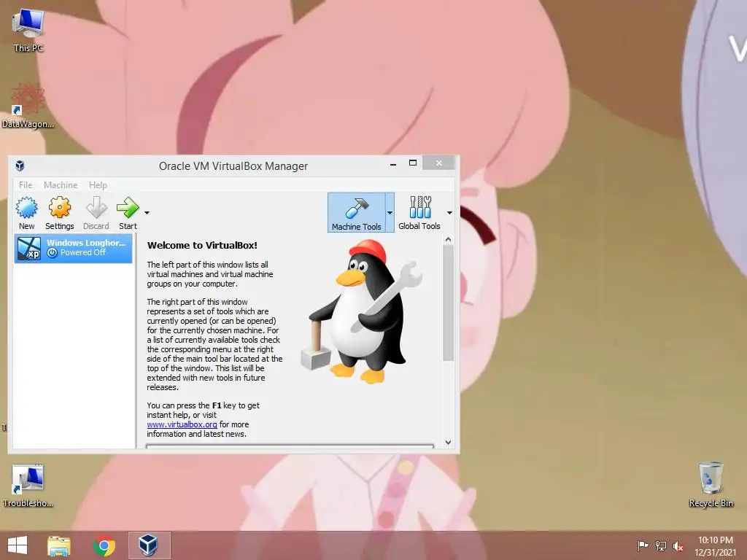
Task: Click the VirtualBox taskbar icon
Action: click(x=149, y=545)
